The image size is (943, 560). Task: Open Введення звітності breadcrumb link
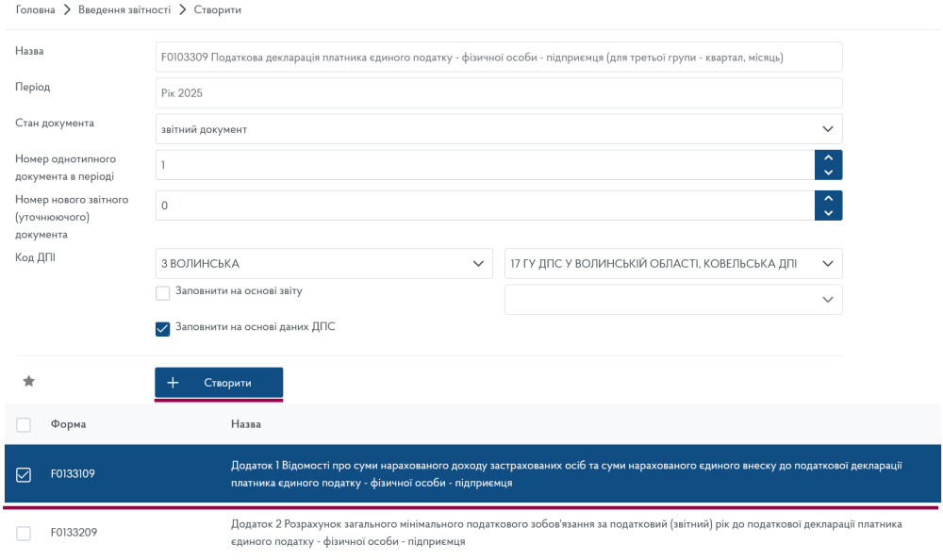(118, 9)
